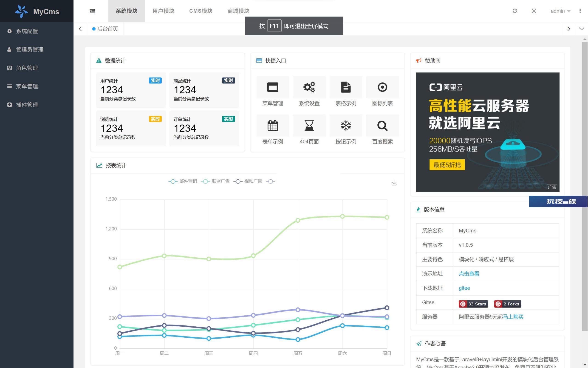This screenshot has width=588, height=368.
Task: Click the 赞助商 megaphone icon
Action: pyautogui.click(x=418, y=60)
